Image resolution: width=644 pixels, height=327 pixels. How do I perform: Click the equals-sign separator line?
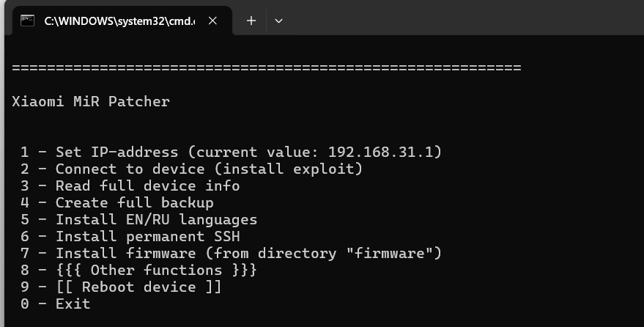click(267, 67)
